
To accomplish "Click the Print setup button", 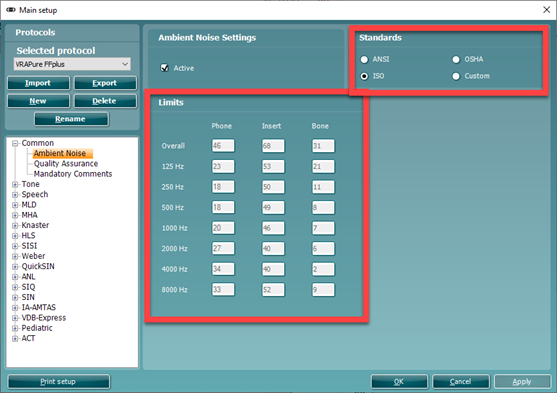I will pos(59,382).
